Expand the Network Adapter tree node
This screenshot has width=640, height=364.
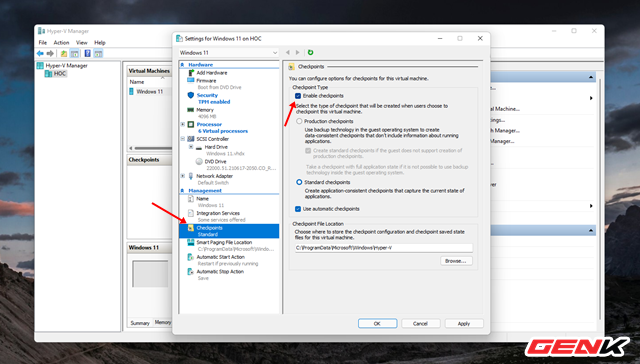182,176
